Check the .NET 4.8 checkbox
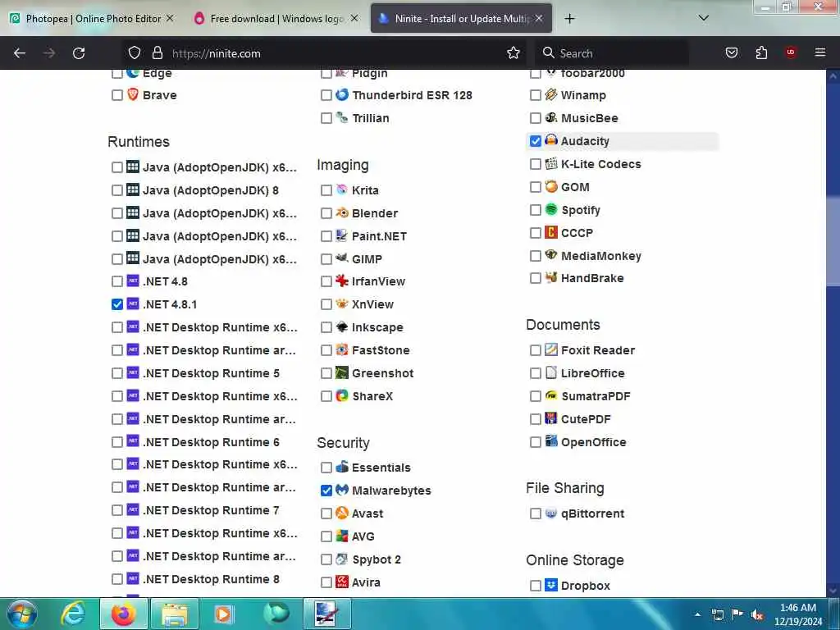 point(116,281)
